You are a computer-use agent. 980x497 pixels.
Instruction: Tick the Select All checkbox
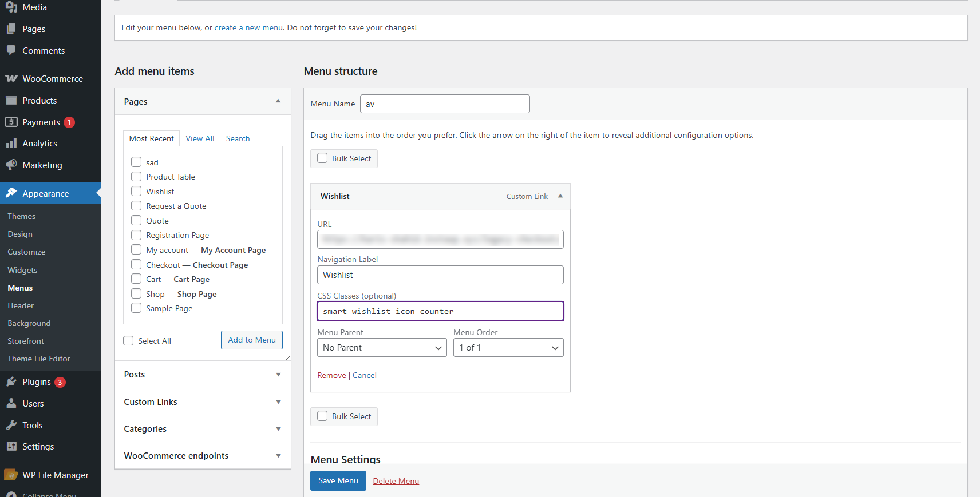pos(128,341)
